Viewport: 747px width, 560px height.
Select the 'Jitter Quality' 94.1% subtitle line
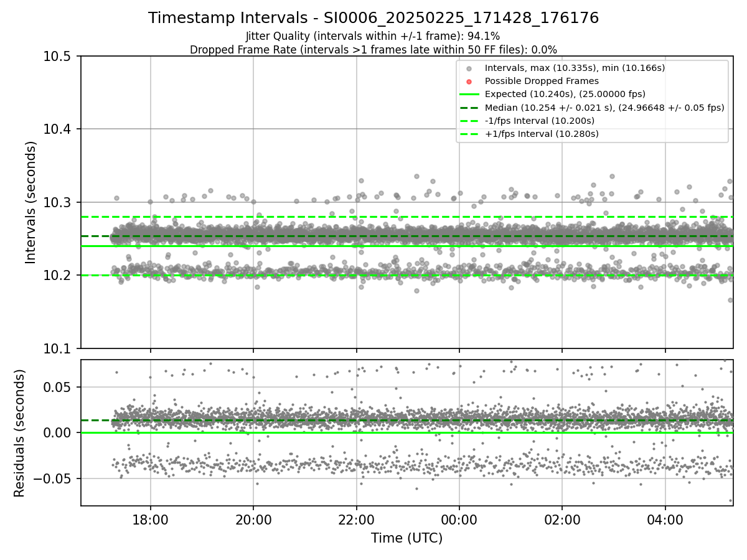374,36
